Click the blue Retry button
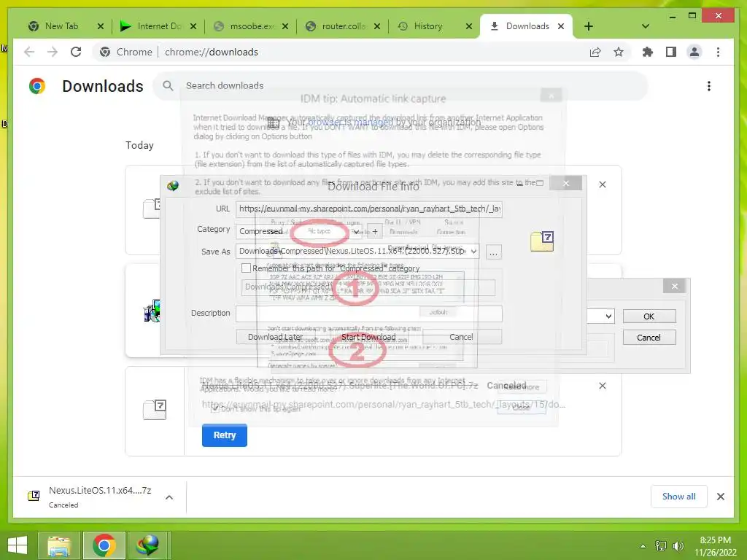The width and height of the screenshot is (747, 560). pos(225,435)
